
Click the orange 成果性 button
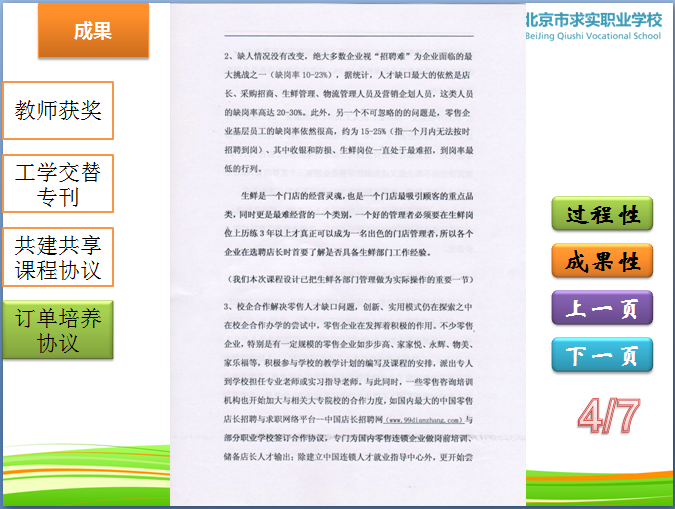pos(602,261)
